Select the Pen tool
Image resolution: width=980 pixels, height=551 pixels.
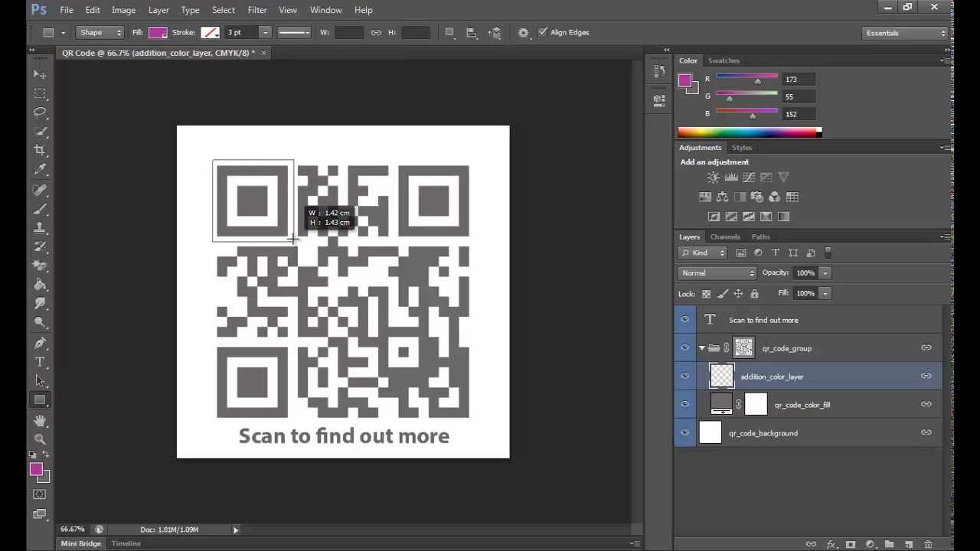40,343
